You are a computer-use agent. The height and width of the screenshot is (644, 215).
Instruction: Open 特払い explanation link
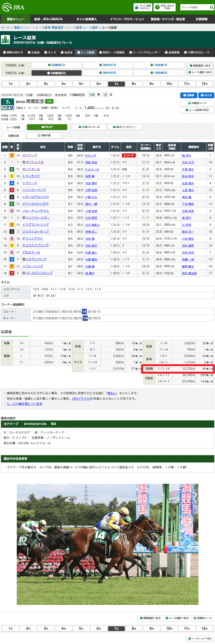(x=111, y=393)
